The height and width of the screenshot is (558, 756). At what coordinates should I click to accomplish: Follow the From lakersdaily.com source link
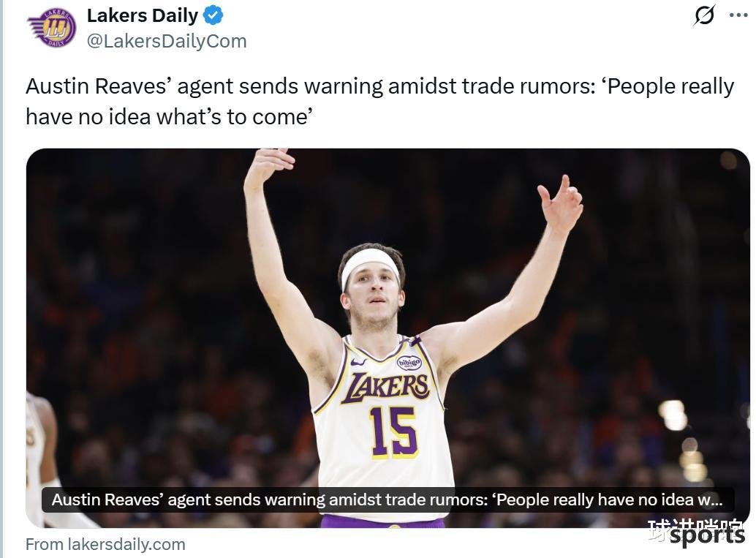105,544
